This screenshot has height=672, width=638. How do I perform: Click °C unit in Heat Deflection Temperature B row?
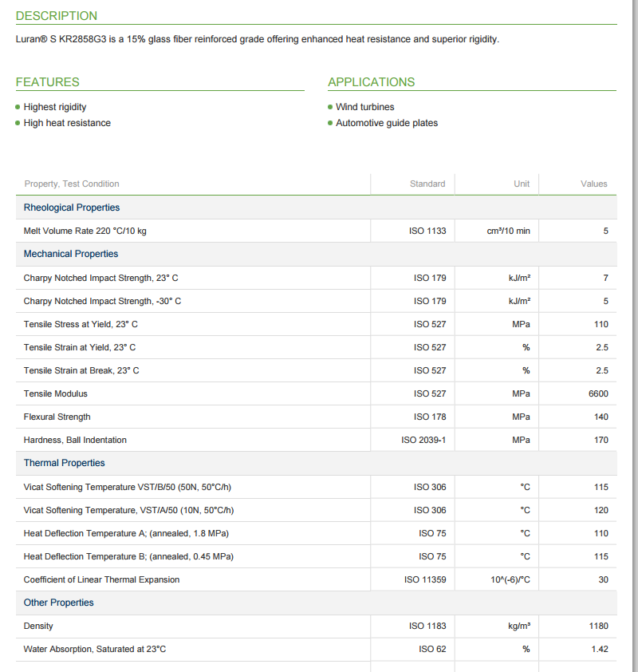coord(525,557)
